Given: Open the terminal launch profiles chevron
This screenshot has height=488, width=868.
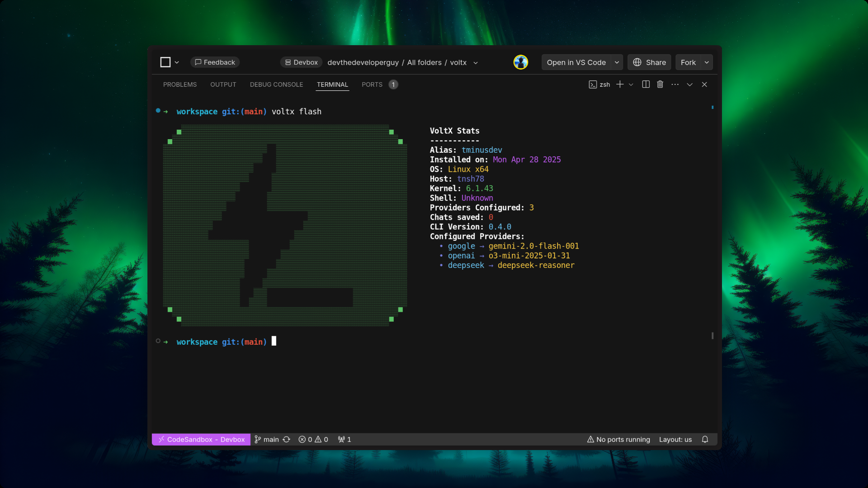Looking at the screenshot, I should coord(631,84).
